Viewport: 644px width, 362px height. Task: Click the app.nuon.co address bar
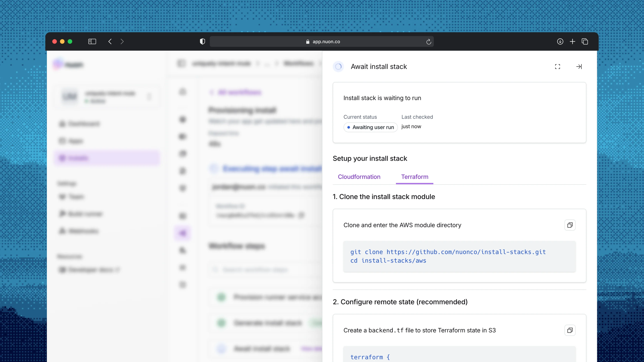point(321,41)
